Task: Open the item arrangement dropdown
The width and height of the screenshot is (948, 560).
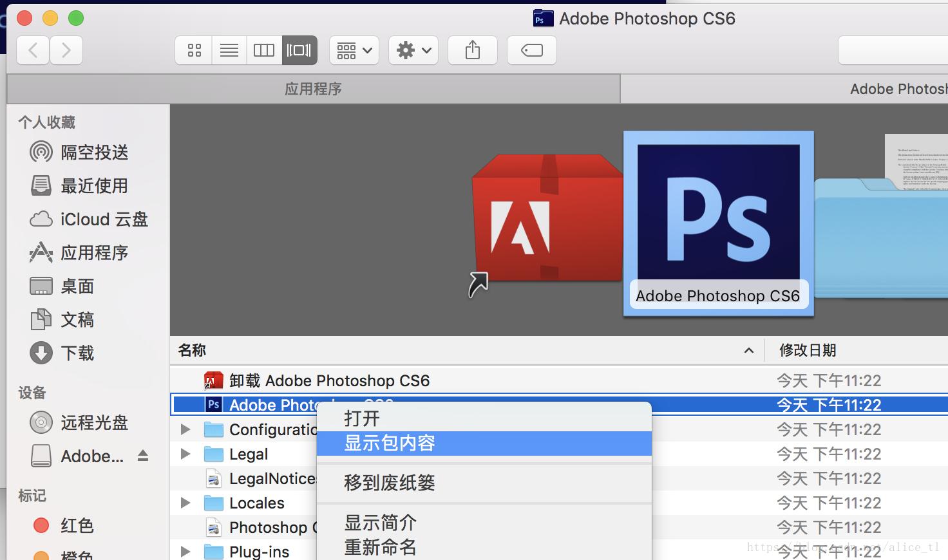Action: coord(354,50)
